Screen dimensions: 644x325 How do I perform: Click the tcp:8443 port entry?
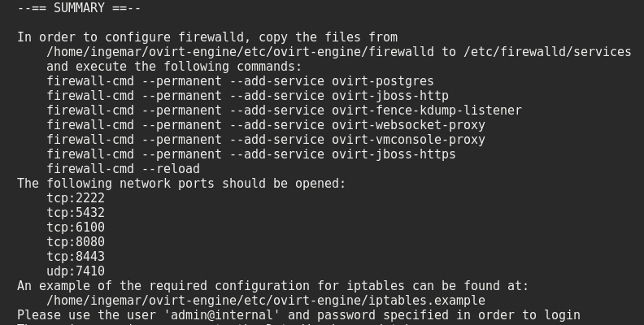(x=76, y=257)
